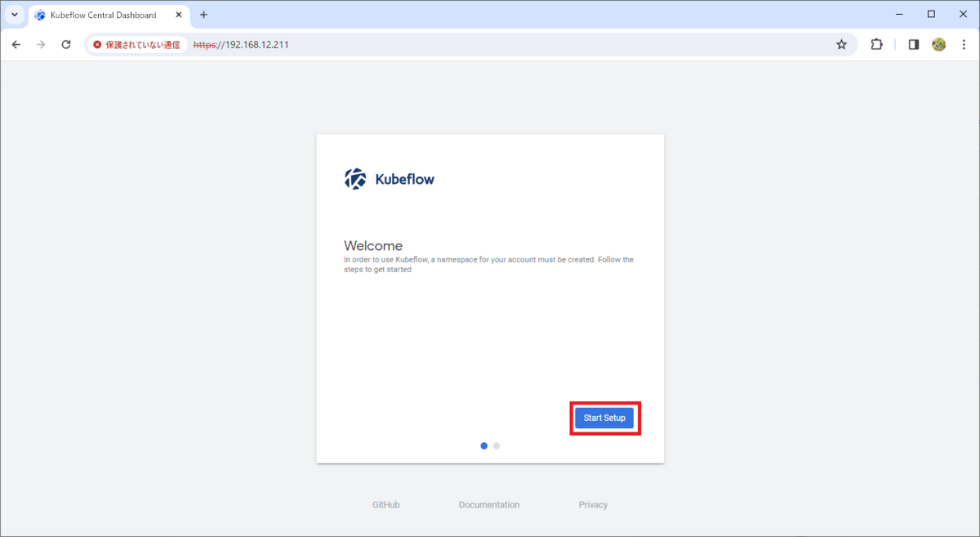The image size is (980, 537).
Task: Click the browser forward arrow
Action: pyautogui.click(x=41, y=45)
